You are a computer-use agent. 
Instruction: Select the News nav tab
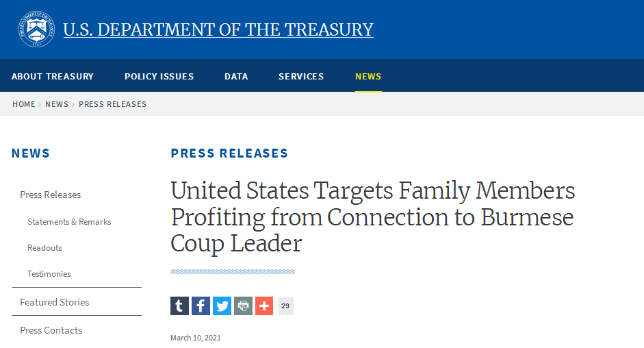(368, 77)
